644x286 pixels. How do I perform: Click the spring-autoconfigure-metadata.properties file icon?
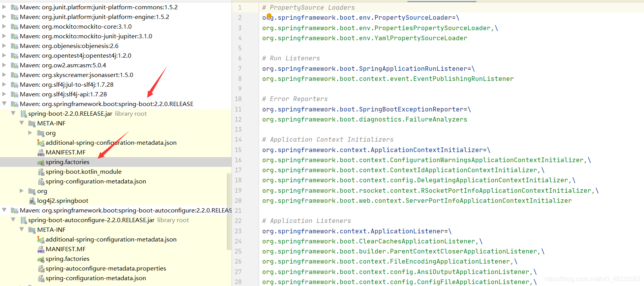[41, 269]
